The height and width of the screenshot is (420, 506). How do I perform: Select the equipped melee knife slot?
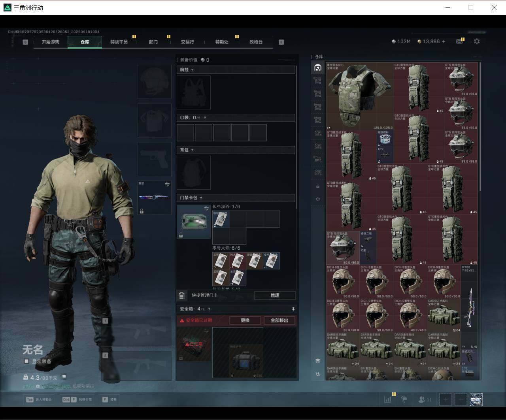point(154,198)
